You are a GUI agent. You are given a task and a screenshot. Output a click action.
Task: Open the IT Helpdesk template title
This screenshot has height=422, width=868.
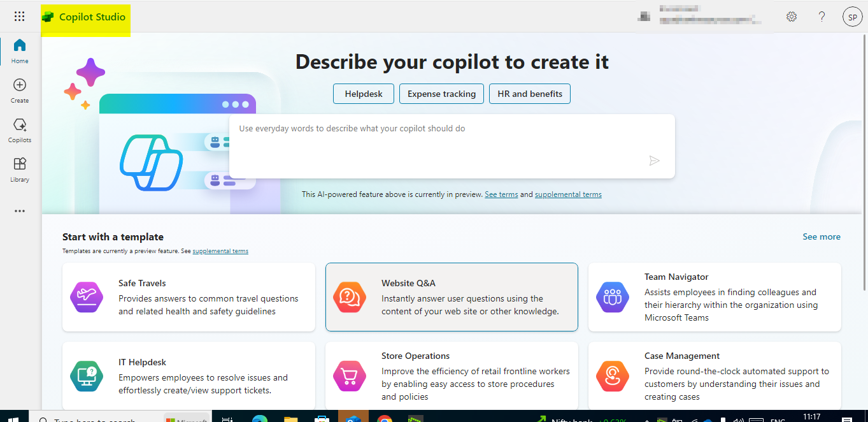click(x=142, y=362)
